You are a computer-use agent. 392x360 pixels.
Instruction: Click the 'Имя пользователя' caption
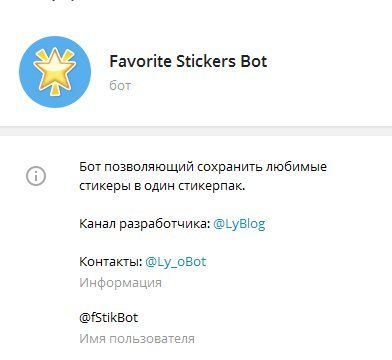tap(137, 339)
